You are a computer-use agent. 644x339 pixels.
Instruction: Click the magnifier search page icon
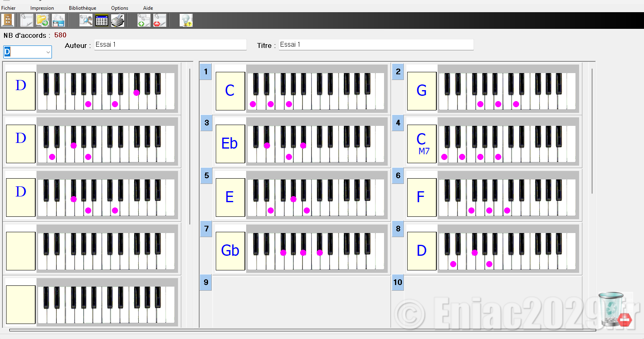86,20
